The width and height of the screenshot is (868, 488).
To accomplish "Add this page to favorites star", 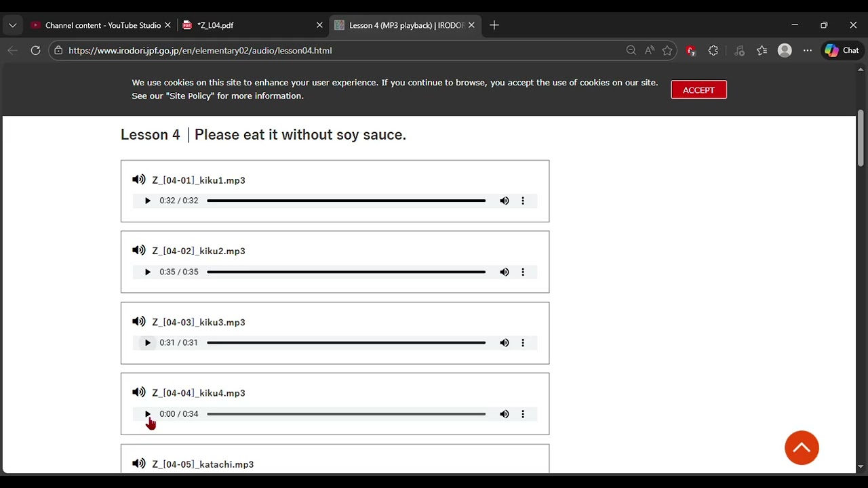I will 667,50.
